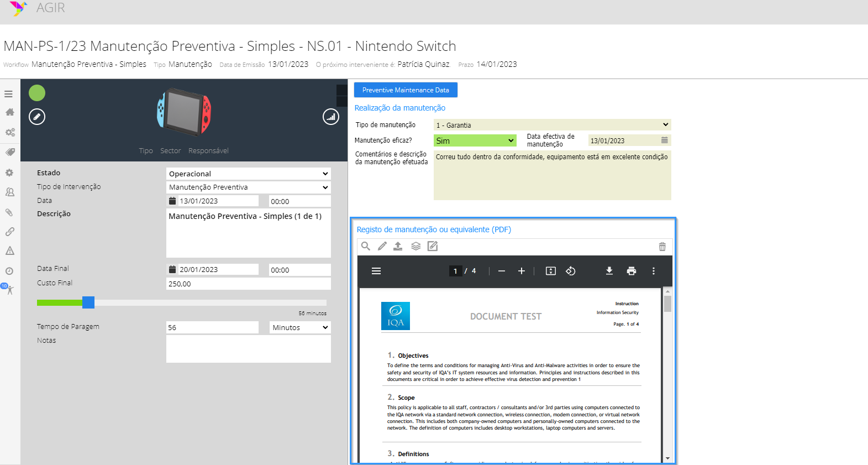
Task: Click the Nintendo Switch equipment image
Action: (184, 112)
